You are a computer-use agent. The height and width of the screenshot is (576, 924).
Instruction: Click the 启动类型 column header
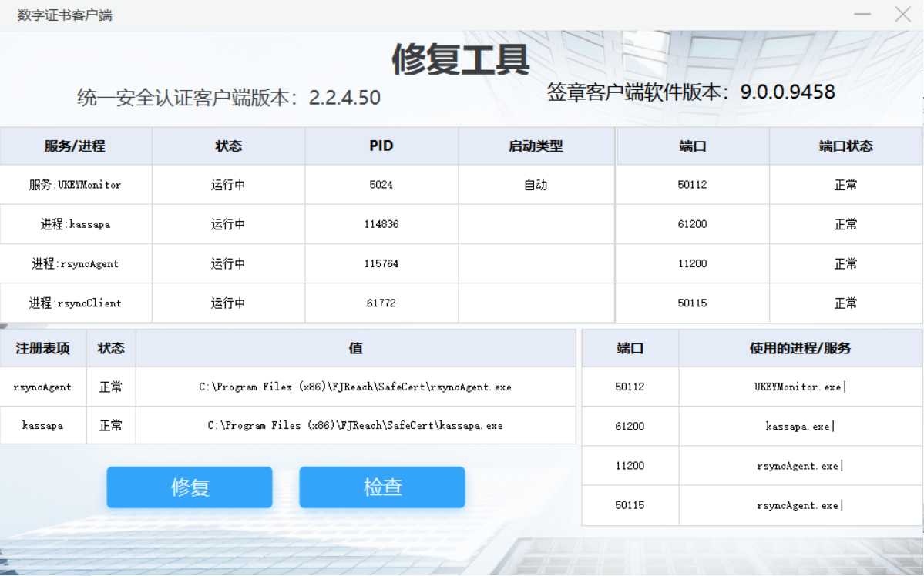point(536,146)
